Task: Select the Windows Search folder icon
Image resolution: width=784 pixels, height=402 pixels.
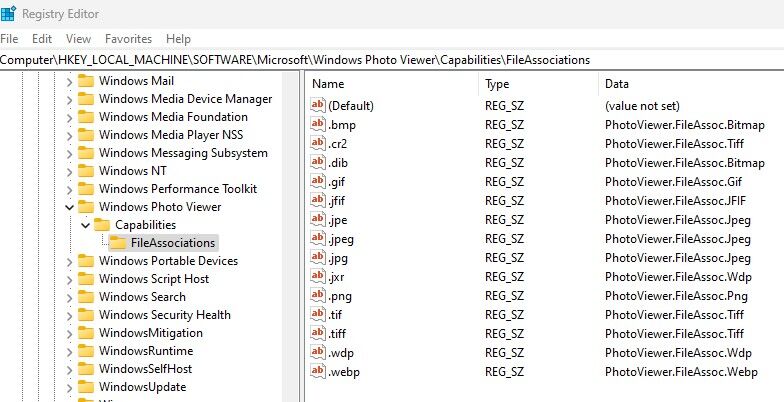Action: (x=86, y=297)
